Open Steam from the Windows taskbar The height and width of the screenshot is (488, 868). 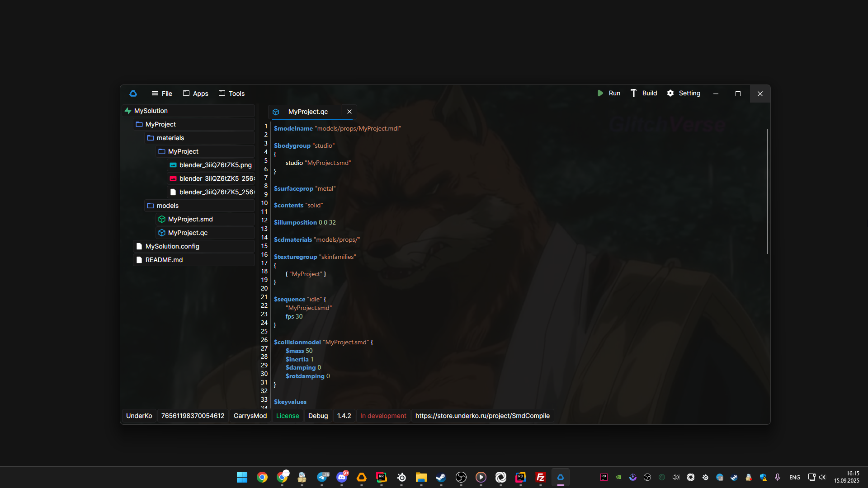coord(441,477)
